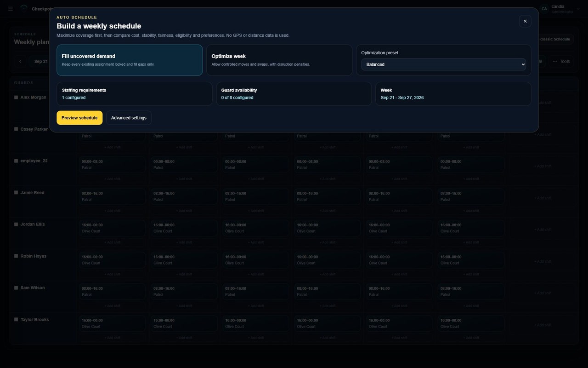
Task: Click the square icon beside Sam Wilson
Action: click(x=16, y=288)
